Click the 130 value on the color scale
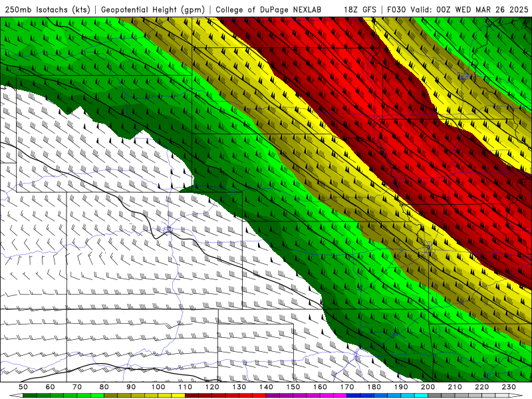532x399 pixels. tap(239, 387)
